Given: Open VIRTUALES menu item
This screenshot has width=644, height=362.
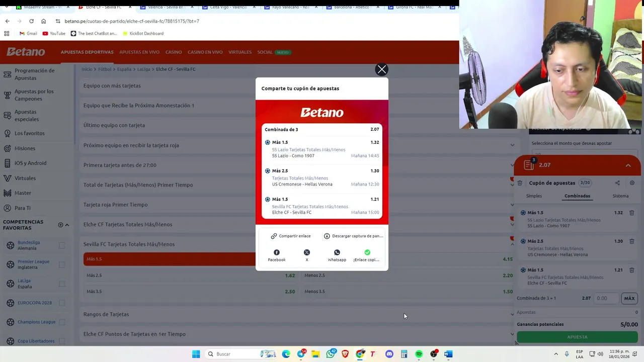Looking at the screenshot, I should point(240,52).
